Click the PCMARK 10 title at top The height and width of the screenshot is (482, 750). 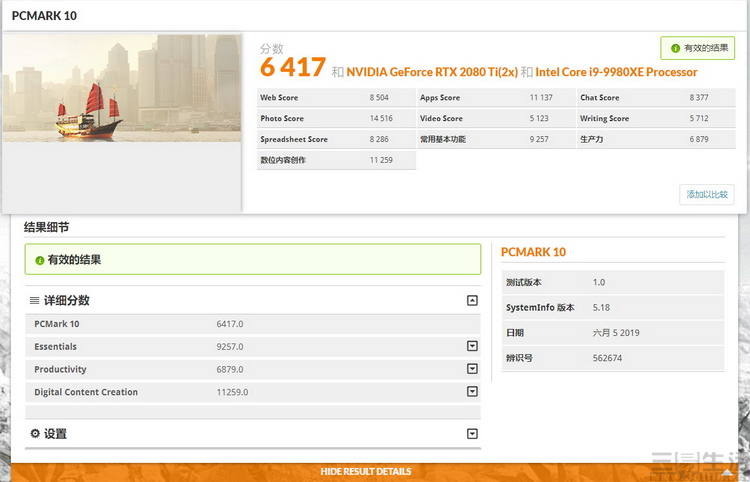coord(44,16)
